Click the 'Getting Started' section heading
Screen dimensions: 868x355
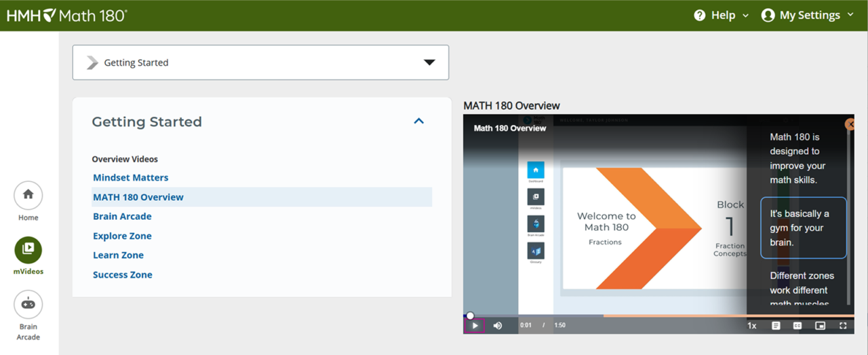coord(146,122)
